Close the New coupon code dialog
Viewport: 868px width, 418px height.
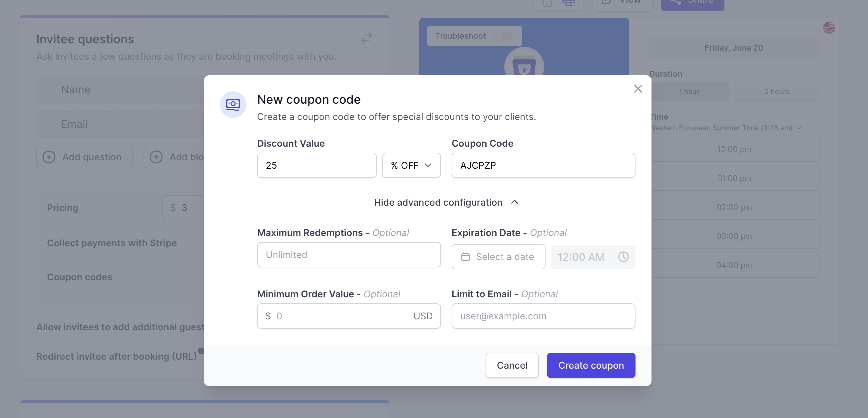pos(638,89)
